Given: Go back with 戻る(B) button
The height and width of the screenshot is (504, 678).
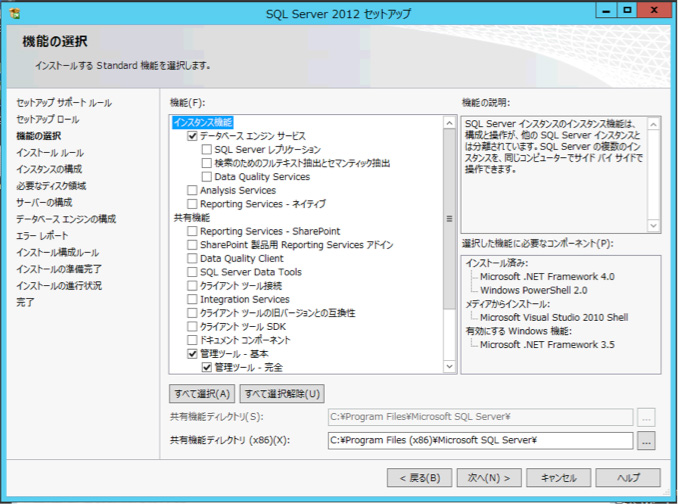Looking at the screenshot, I should [419, 478].
